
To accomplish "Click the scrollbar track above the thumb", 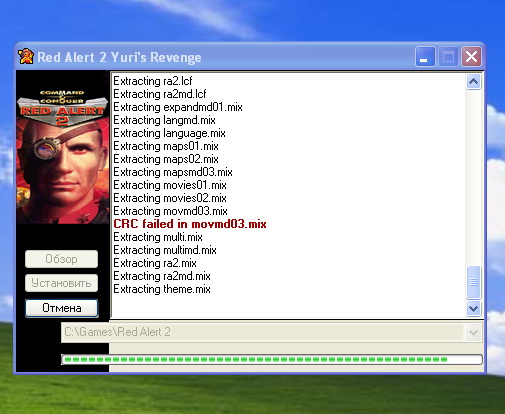I will [x=473, y=177].
